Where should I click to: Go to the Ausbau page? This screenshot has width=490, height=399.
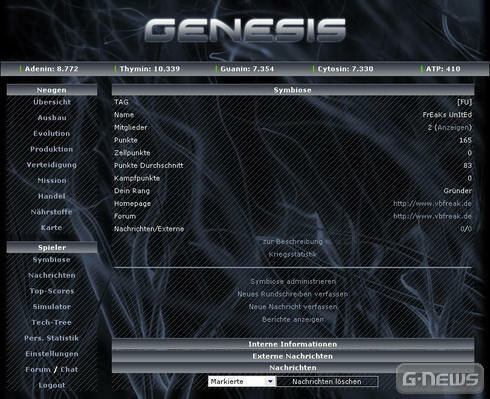pos(52,118)
